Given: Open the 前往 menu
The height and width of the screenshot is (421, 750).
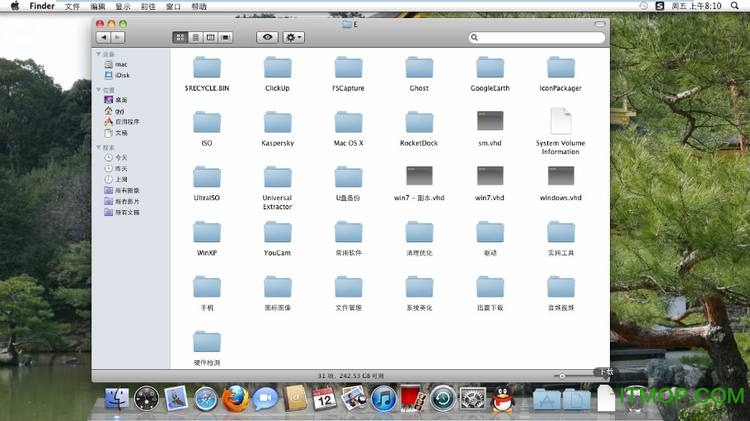Looking at the screenshot, I should [148, 6].
